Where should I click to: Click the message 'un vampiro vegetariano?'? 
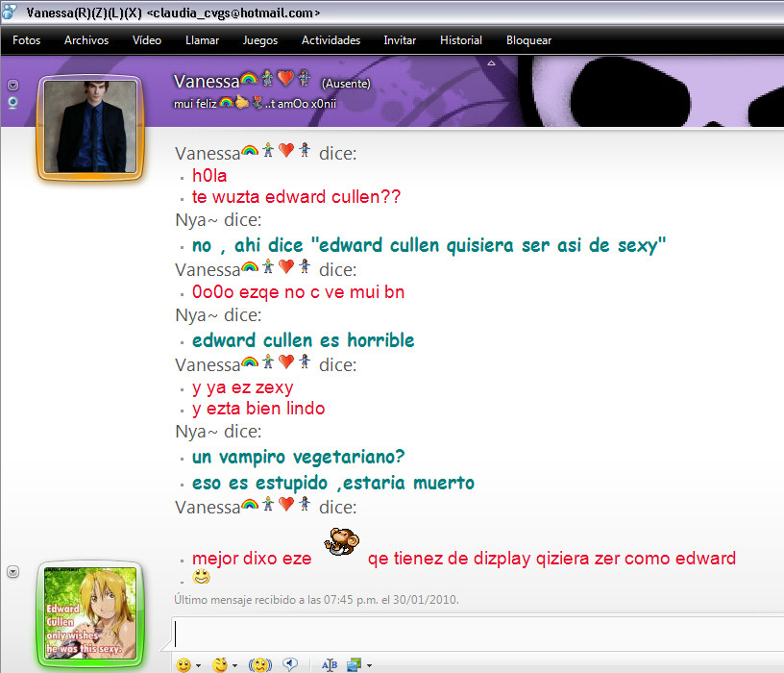299,457
